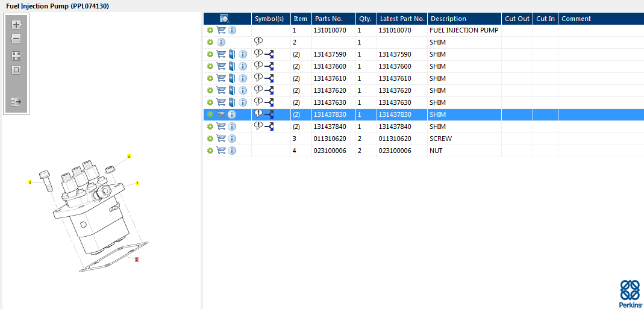The image size is (644, 309).
Task: Click red callout 2 on the diagram
Action: [137, 260]
